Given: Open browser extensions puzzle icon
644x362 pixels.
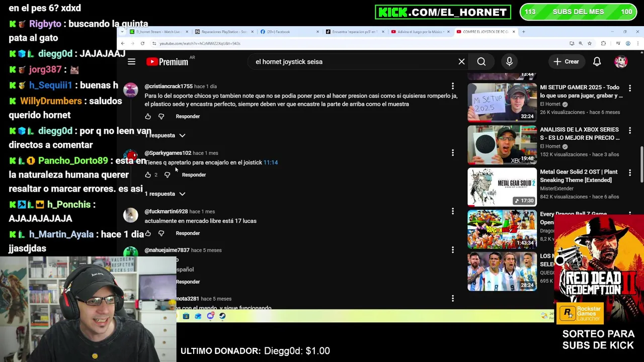Looking at the screenshot, I should point(603,43).
